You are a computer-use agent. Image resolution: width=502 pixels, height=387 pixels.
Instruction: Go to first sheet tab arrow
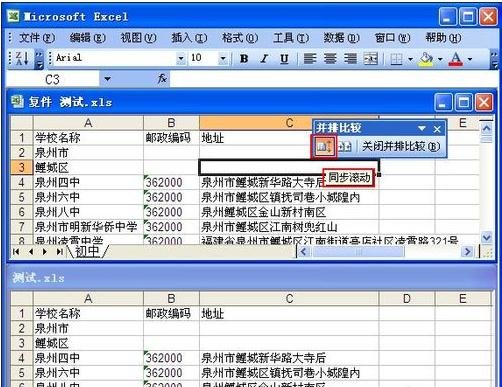[x=16, y=252]
